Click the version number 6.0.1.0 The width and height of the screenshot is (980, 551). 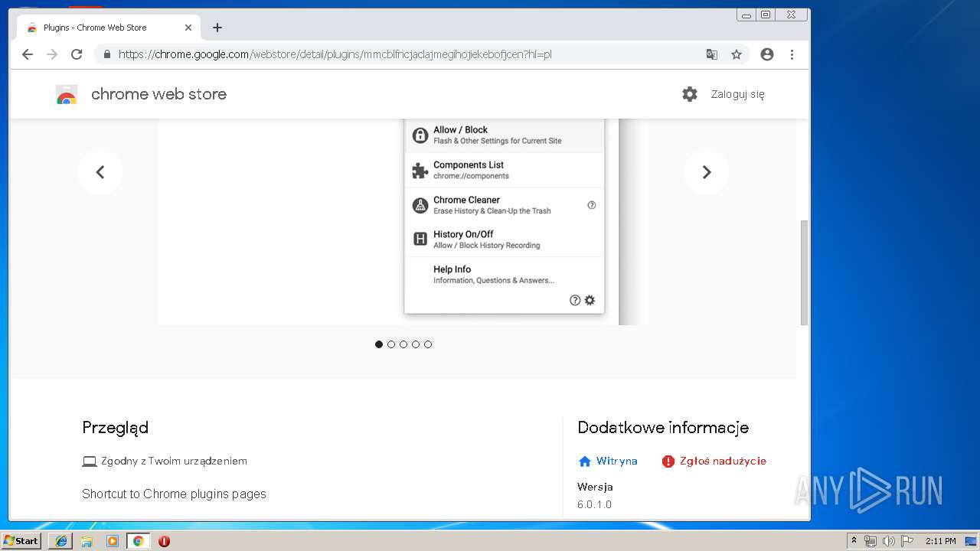[594, 504]
